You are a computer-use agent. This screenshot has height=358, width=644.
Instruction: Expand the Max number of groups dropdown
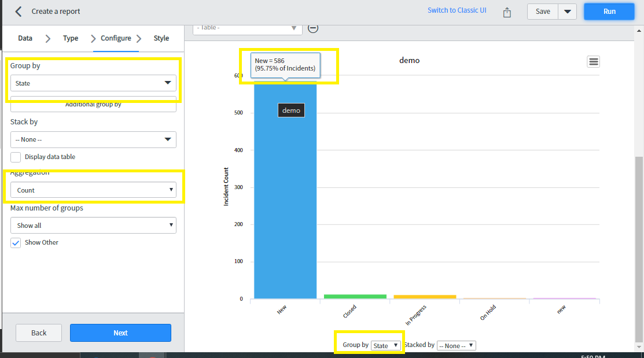(x=93, y=225)
